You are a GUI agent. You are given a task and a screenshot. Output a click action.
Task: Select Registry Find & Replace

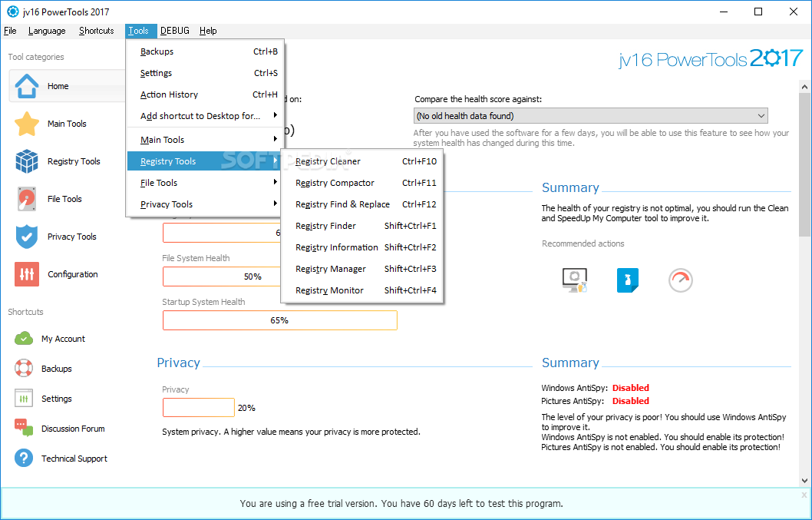[x=362, y=204]
